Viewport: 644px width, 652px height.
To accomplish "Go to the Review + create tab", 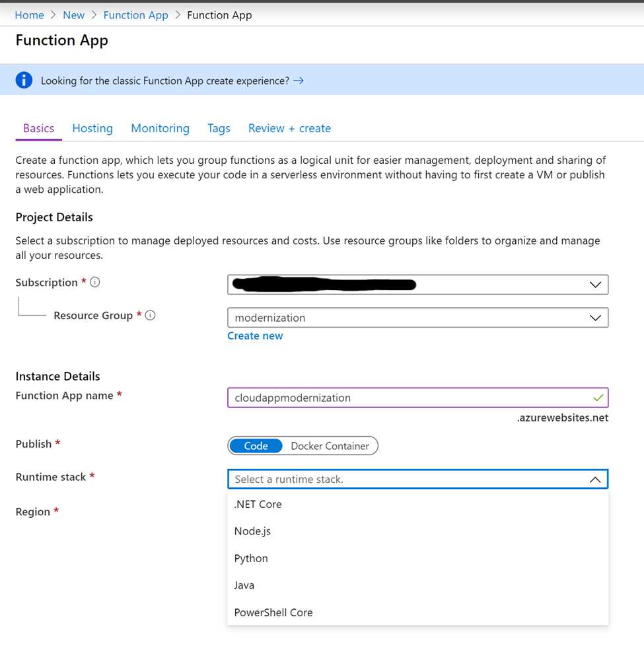I will (x=289, y=127).
